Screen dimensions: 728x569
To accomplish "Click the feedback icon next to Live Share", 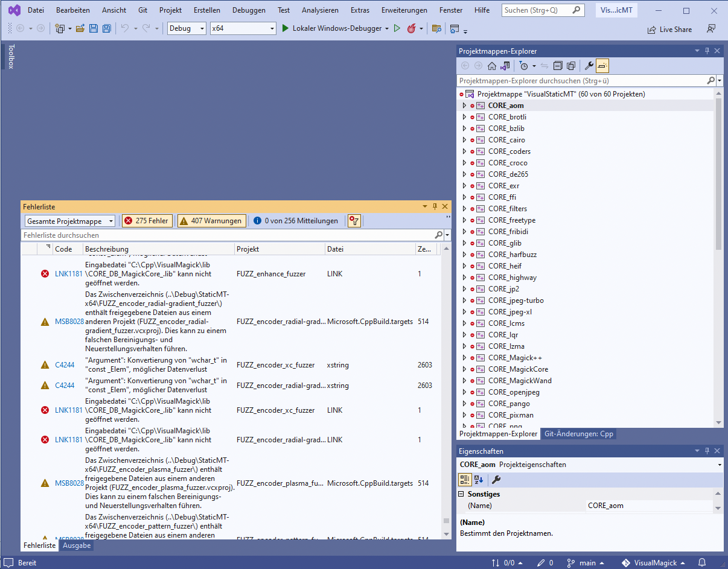I will pyautogui.click(x=711, y=28).
